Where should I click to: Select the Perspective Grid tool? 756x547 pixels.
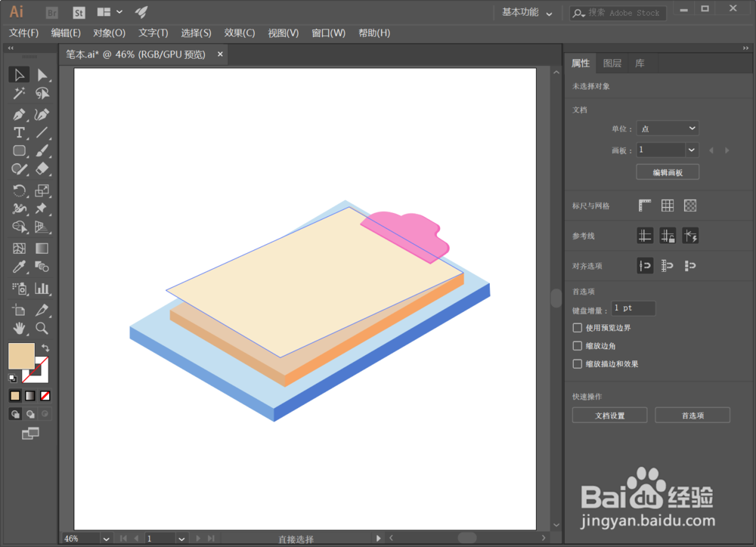point(42,227)
